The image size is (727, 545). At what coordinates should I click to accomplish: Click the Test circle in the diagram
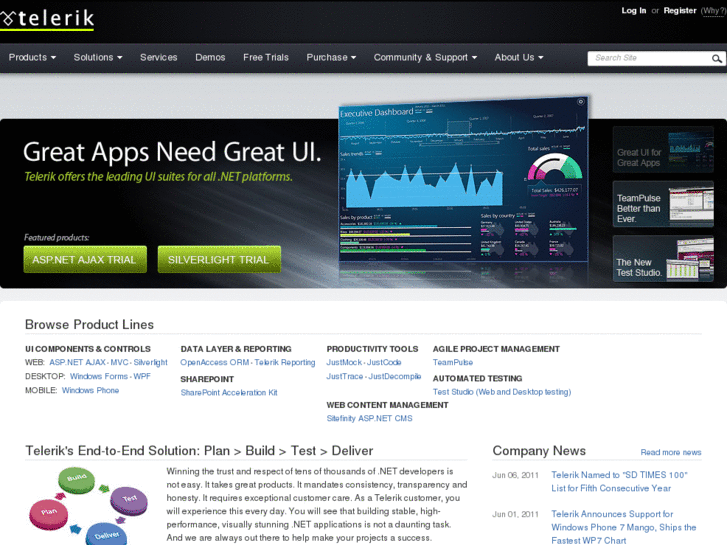point(129,500)
